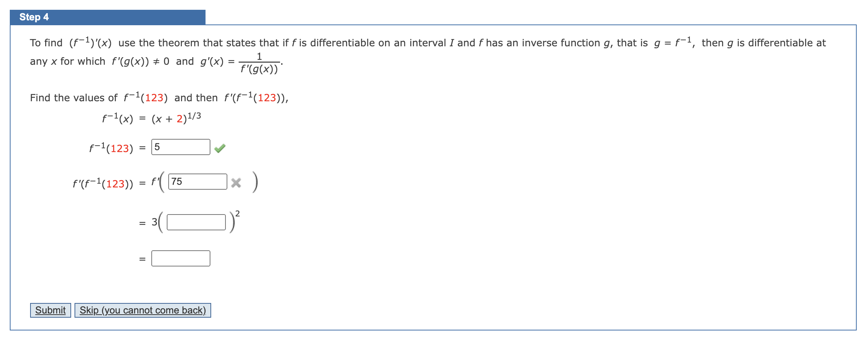Select the Step 4 header bar
Screen dimensions: 868x341
click(107, 17)
